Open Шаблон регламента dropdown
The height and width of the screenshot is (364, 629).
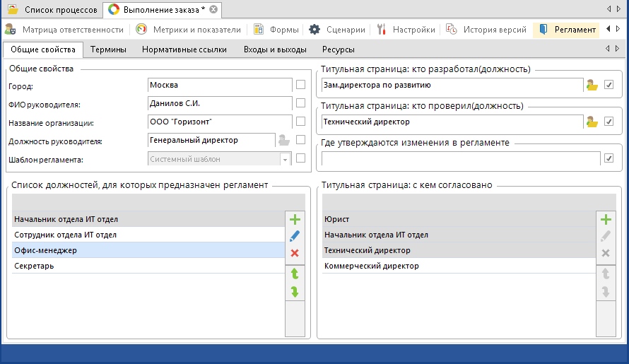click(286, 159)
